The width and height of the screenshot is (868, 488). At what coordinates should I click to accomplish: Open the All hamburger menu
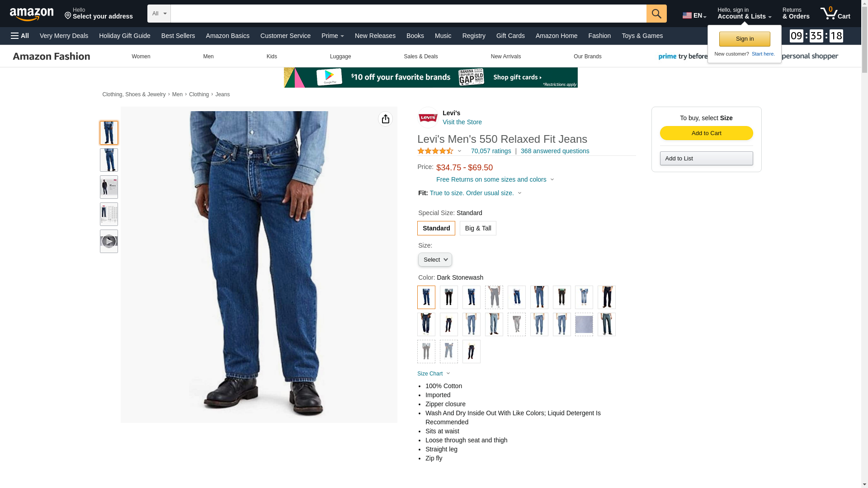[20, 36]
